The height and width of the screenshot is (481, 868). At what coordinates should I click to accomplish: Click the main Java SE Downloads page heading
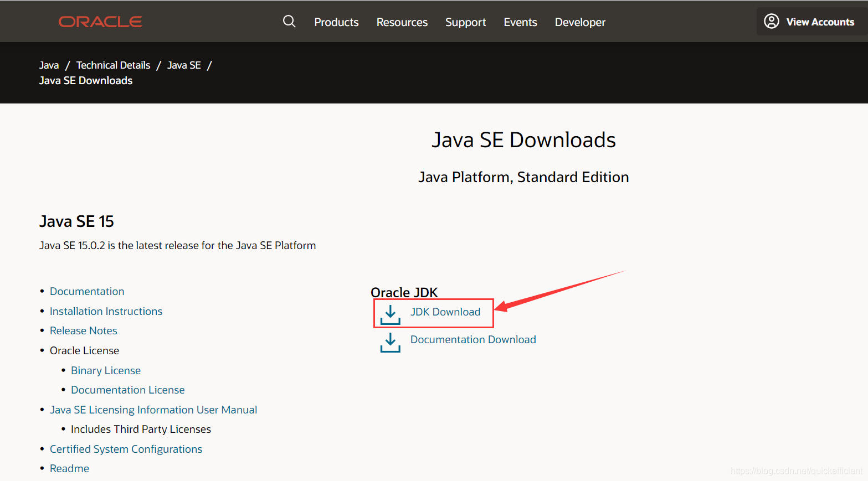tap(523, 140)
